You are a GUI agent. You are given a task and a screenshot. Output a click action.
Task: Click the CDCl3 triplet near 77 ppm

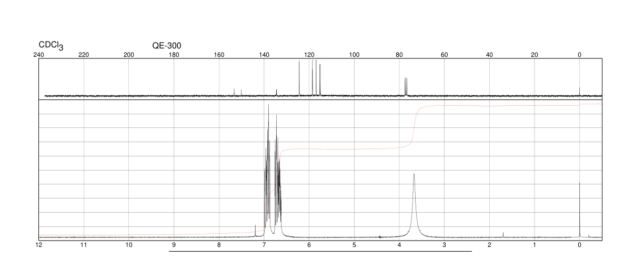(406, 87)
